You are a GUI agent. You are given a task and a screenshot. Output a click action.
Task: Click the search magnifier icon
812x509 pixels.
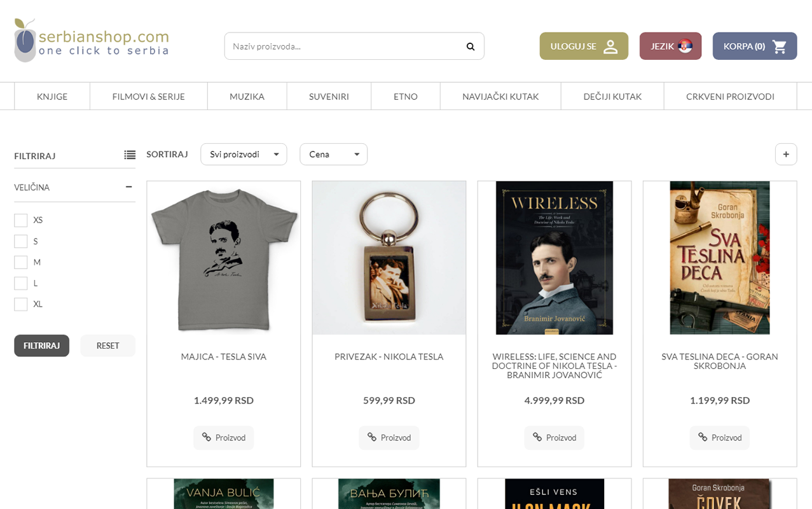click(x=471, y=46)
